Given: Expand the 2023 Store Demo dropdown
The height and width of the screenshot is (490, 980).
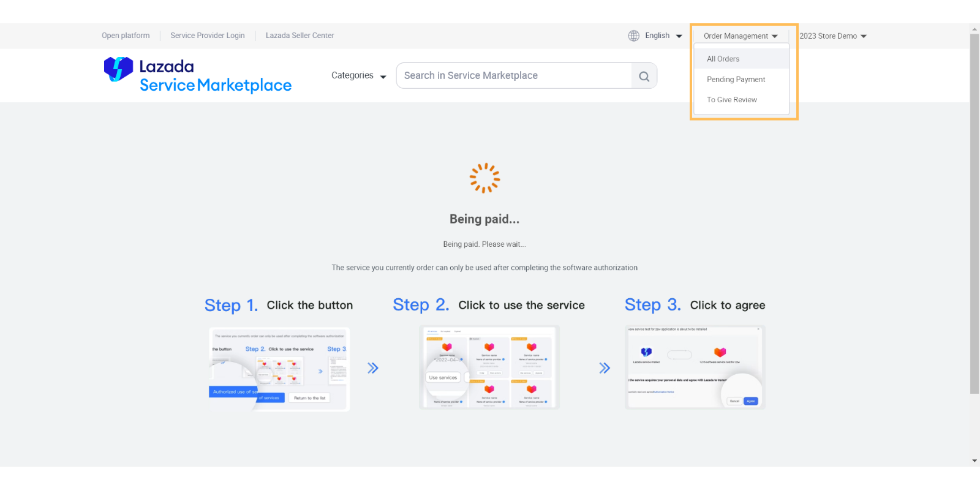Looking at the screenshot, I should pos(833,36).
